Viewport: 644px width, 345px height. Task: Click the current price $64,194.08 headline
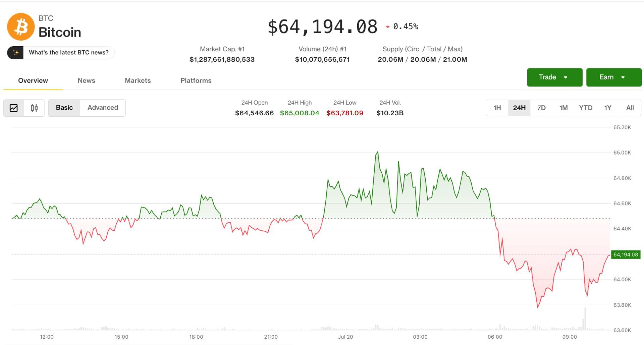click(323, 27)
